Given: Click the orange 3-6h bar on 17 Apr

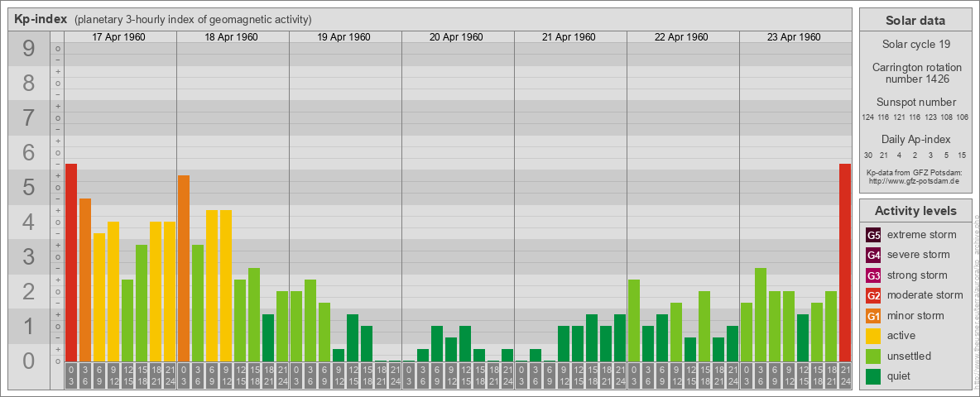Looking at the screenshot, I should coord(85,280).
